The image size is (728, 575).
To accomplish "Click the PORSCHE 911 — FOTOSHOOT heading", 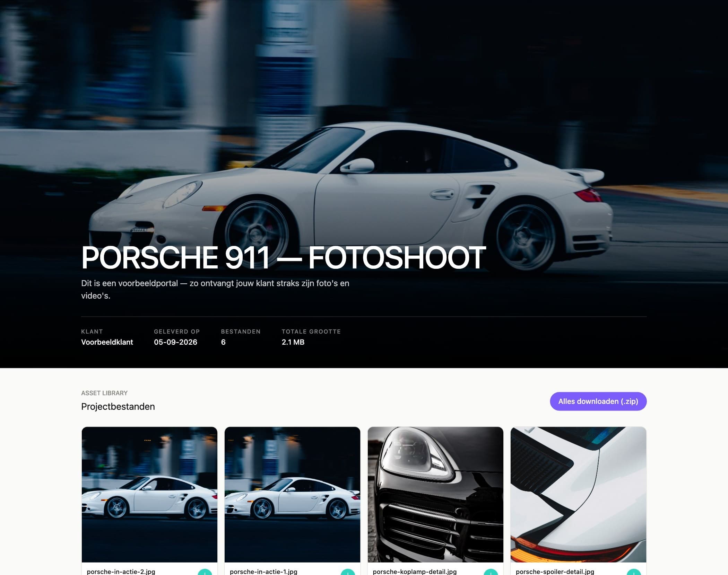I will pyautogui.click(x=284, y=257).
